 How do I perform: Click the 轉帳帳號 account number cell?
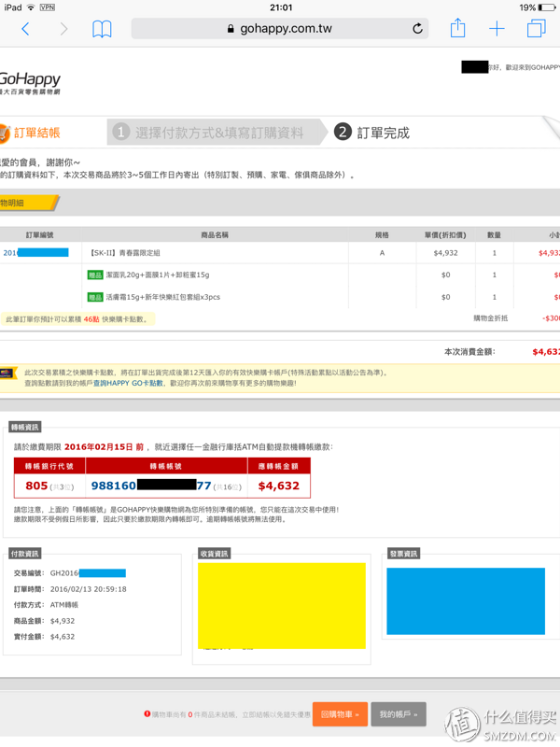166,486
